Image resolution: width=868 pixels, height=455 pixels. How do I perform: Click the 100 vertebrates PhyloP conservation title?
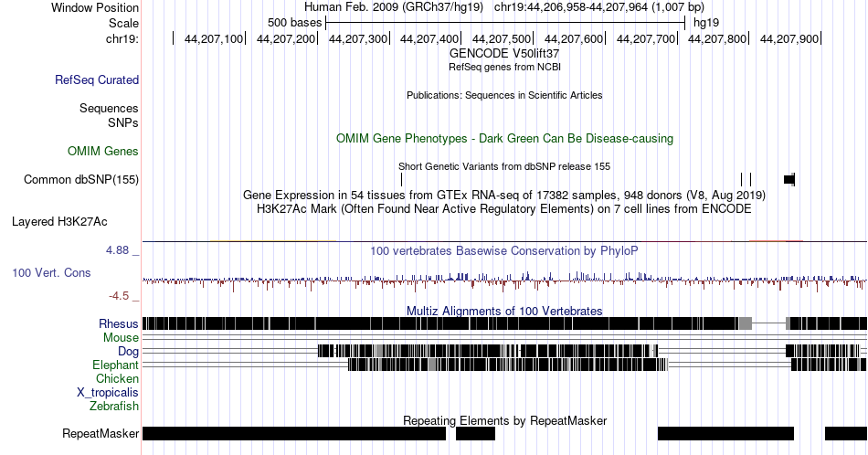click(504, 250)
